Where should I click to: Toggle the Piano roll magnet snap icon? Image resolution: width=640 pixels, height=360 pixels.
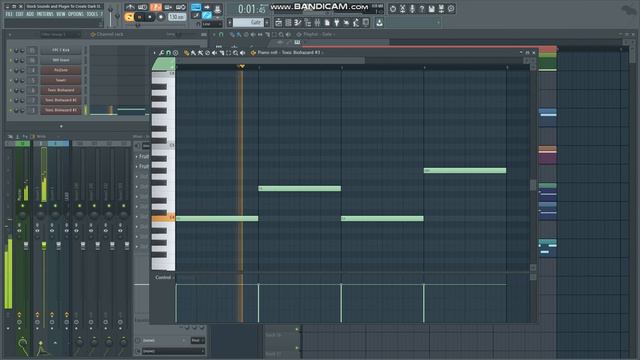point(168,53)
